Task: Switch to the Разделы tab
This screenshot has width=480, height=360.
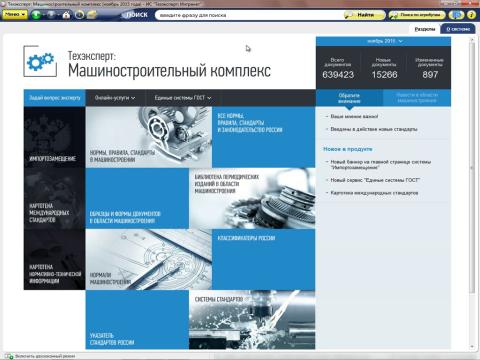Action: tap(425, 29)
